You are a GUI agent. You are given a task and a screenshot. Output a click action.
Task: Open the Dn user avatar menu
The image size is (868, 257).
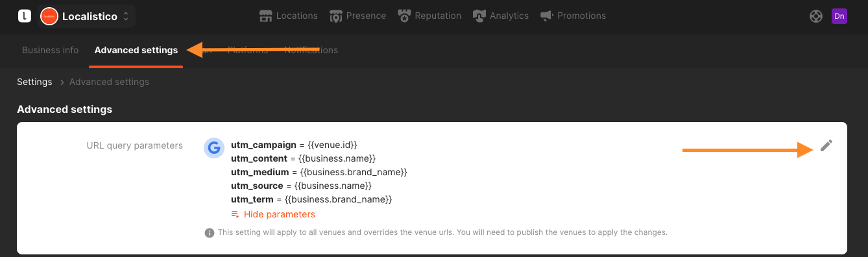coord(839,16)
